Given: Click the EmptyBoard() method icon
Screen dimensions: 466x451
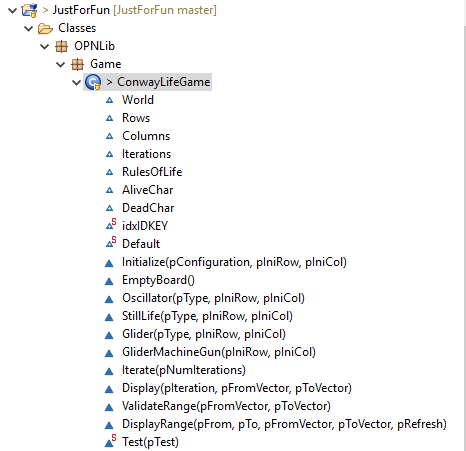Looking at the screenshot, I should (109, 281).
